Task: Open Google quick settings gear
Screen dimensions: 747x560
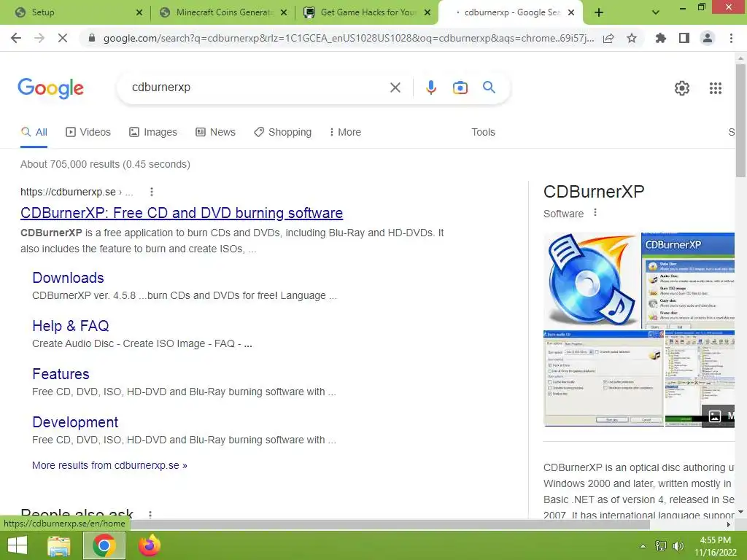Action: pos(682,88)
